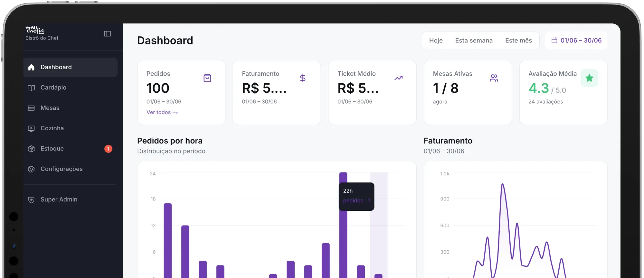Click the Estoque red notification badge
Screen dimensions: 644x278
[109, 149]
